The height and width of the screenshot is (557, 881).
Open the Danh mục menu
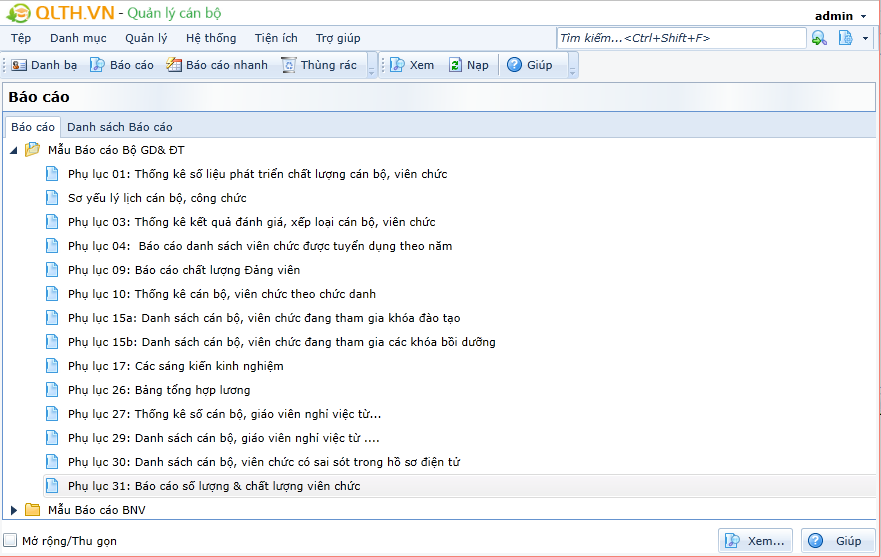tap(78, 38)
